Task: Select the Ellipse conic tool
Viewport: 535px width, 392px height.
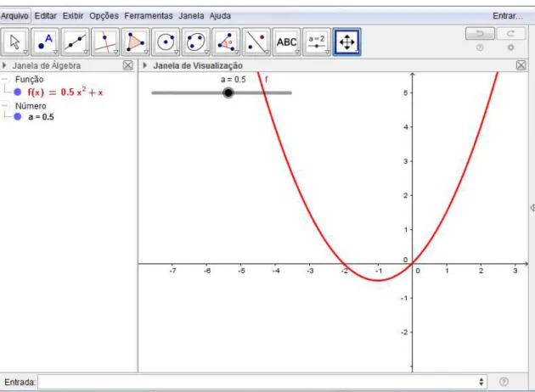Action: coord(196,42)
